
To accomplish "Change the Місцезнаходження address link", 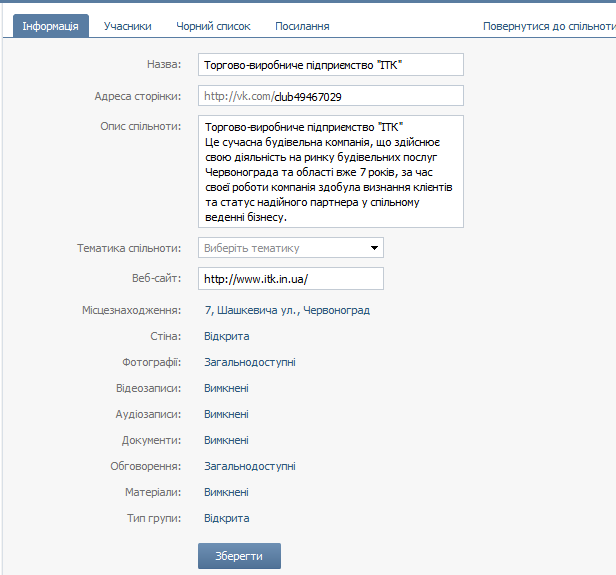I will click(287, 310).
